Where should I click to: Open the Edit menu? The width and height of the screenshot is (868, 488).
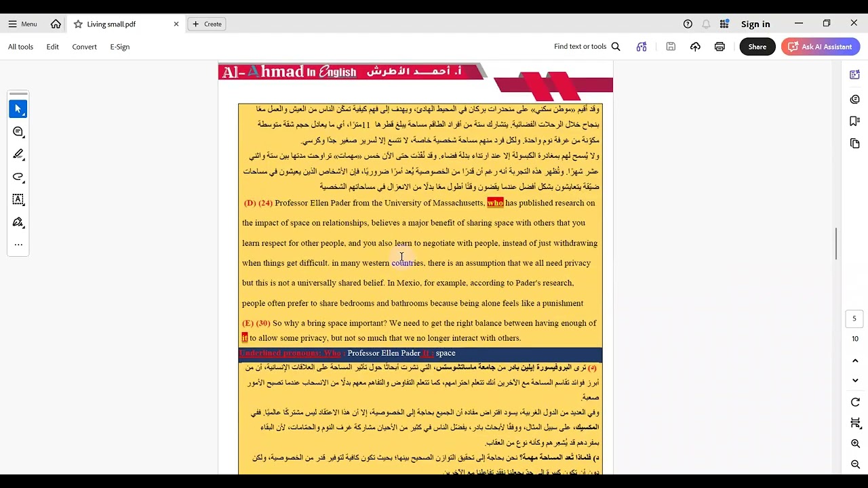point(52,47)
